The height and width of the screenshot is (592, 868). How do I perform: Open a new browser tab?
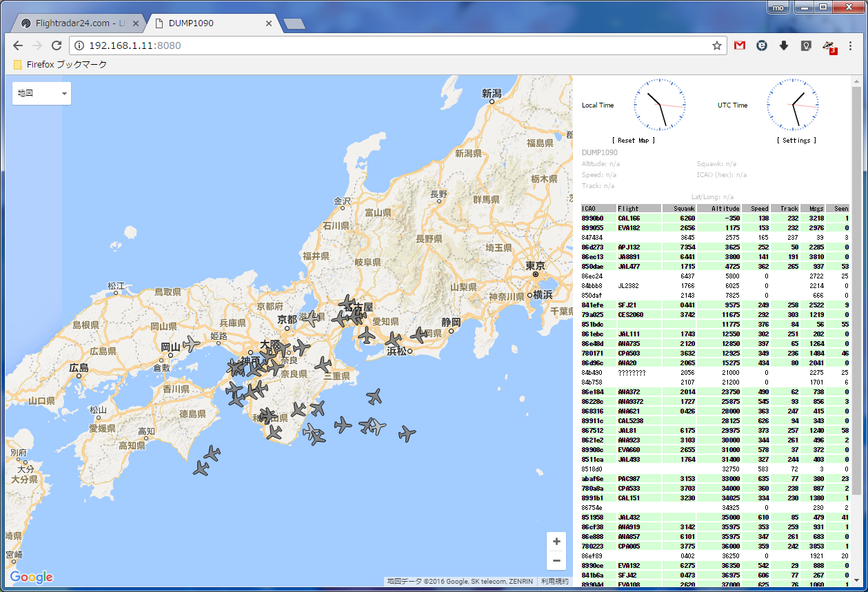point(294,23)
